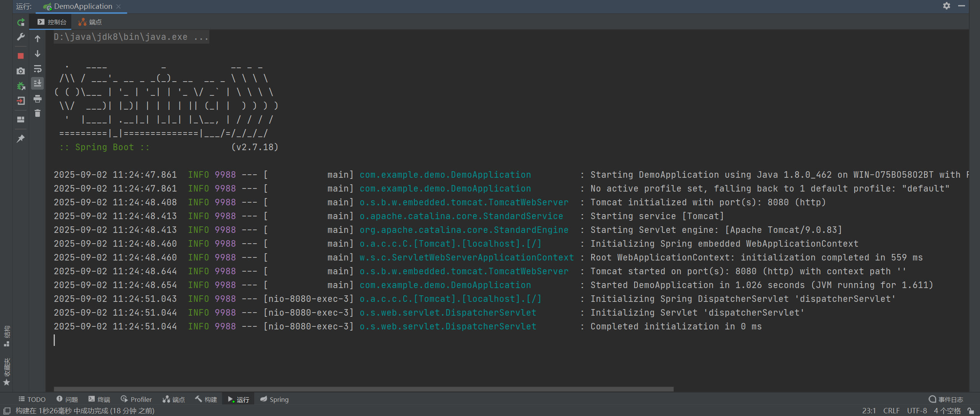980x416 pixels.
Task: Open the 事件日志 event log
Action: click(x=946, y=399)
